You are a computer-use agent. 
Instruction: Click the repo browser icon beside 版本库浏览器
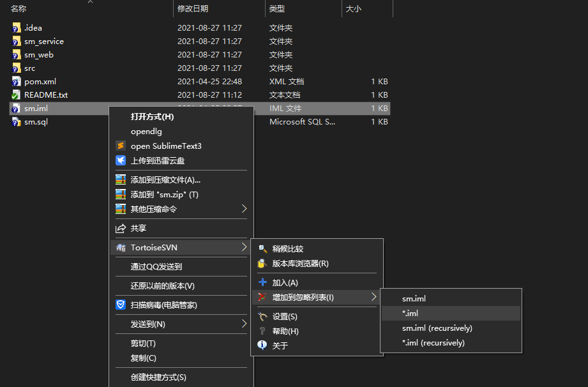(x=262, y=263)
